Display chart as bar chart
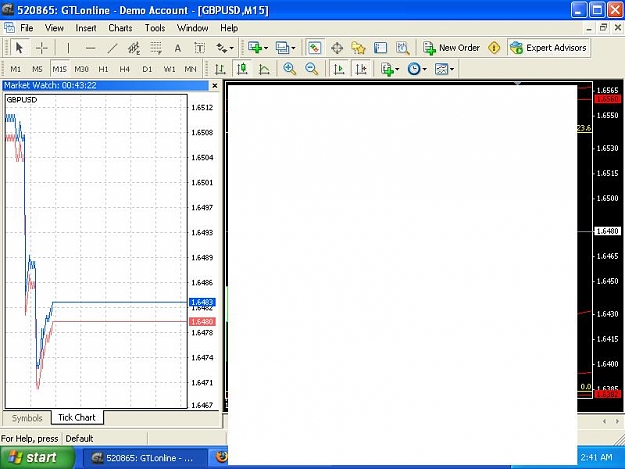 tap(220, 69)
